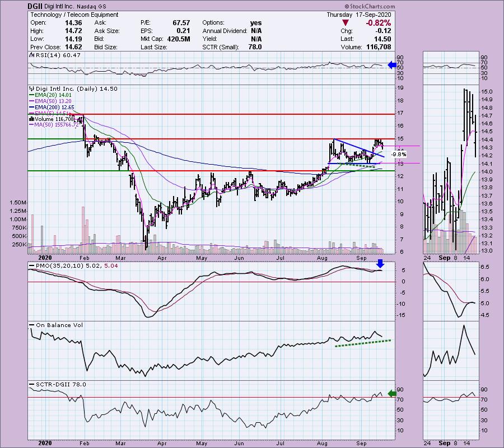Viewport: 504px width, 448px height.
Task: Click the Low price value 14.19
Action: [x=73, y=39]
